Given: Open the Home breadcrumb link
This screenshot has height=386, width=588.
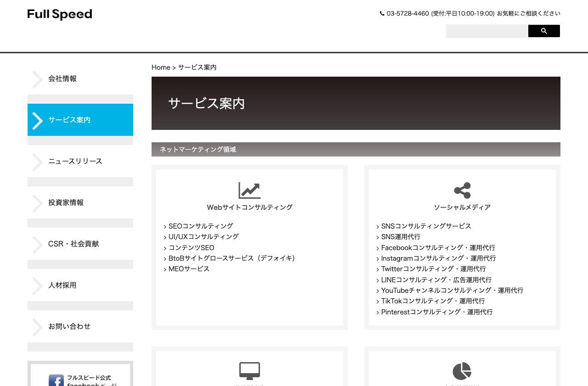Looking at the screenshot, I should (161, 67).
